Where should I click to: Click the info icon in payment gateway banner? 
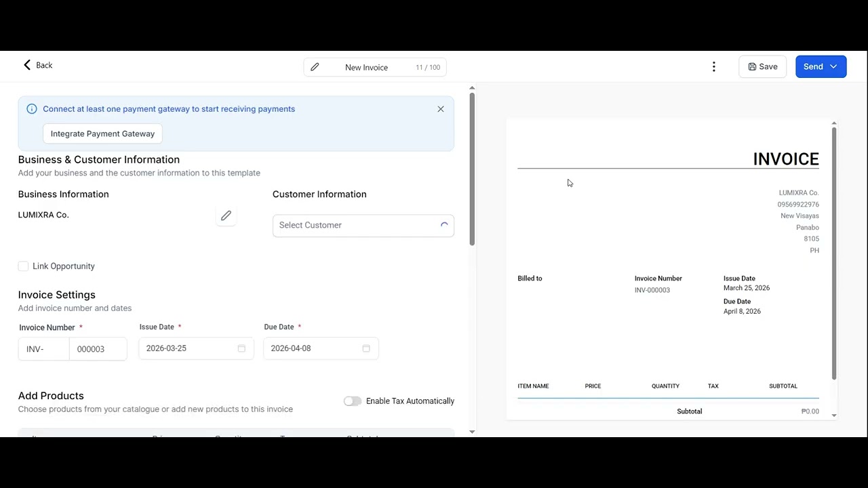point(32,108)
